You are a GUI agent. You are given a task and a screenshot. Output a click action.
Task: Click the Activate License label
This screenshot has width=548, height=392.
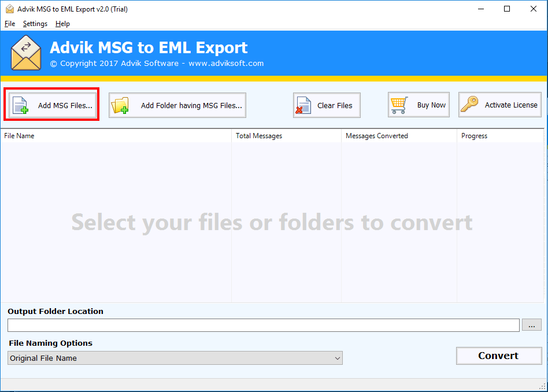coord(511,105)
